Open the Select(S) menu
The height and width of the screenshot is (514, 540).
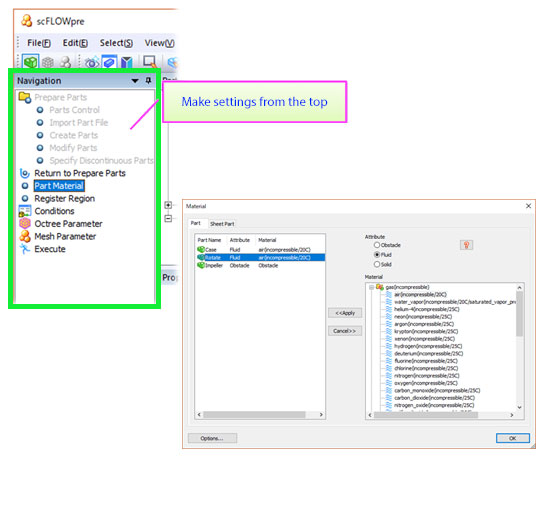[x=116, y=43]
